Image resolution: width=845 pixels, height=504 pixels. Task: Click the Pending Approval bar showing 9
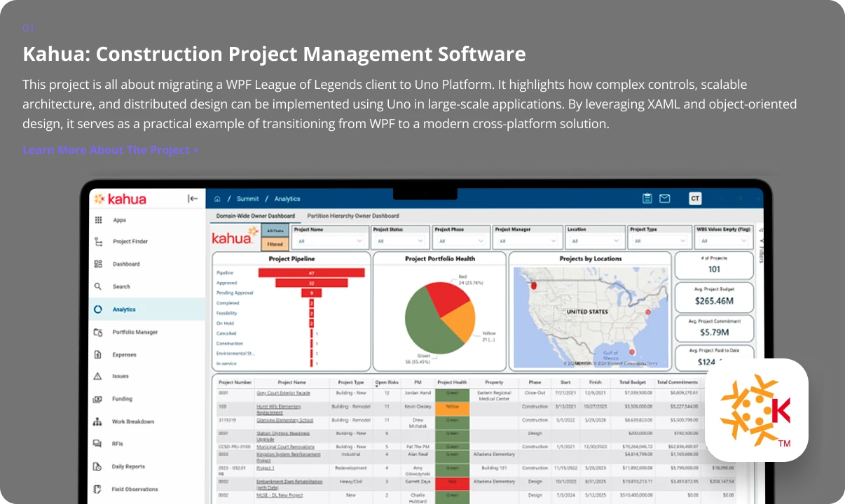point(312,293)
